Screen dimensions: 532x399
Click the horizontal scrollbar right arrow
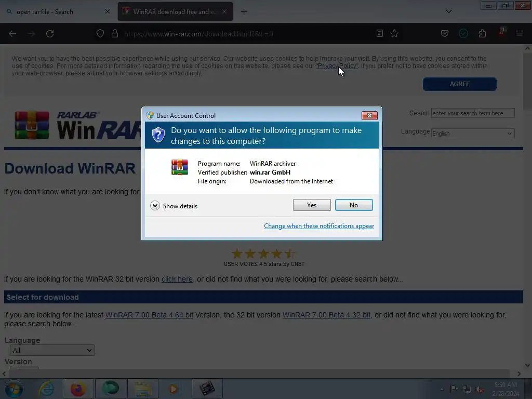(519, 374)
